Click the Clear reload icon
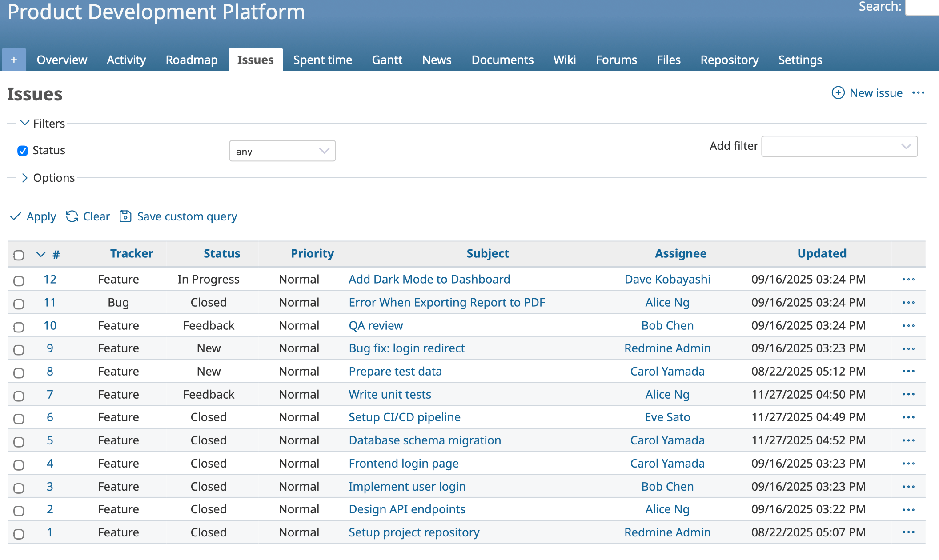 [72, 216]
